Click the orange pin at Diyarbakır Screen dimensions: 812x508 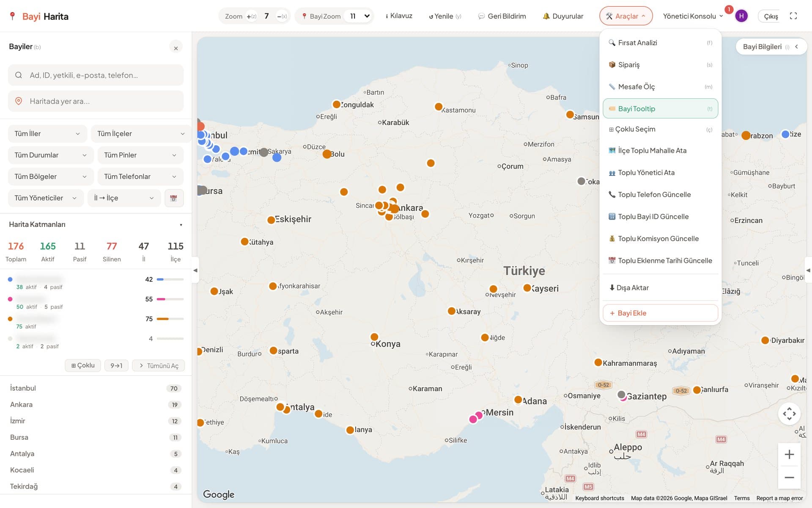point(765,340)
